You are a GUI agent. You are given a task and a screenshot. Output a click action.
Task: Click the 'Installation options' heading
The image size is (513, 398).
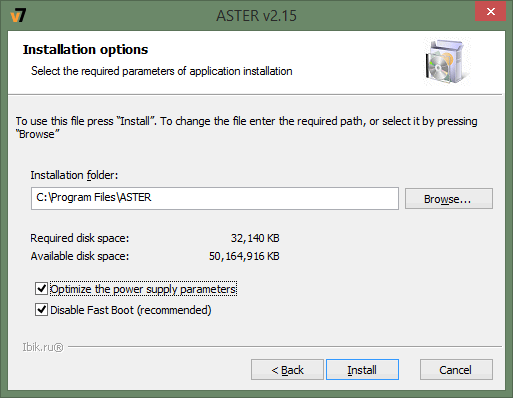click(85, 50)
